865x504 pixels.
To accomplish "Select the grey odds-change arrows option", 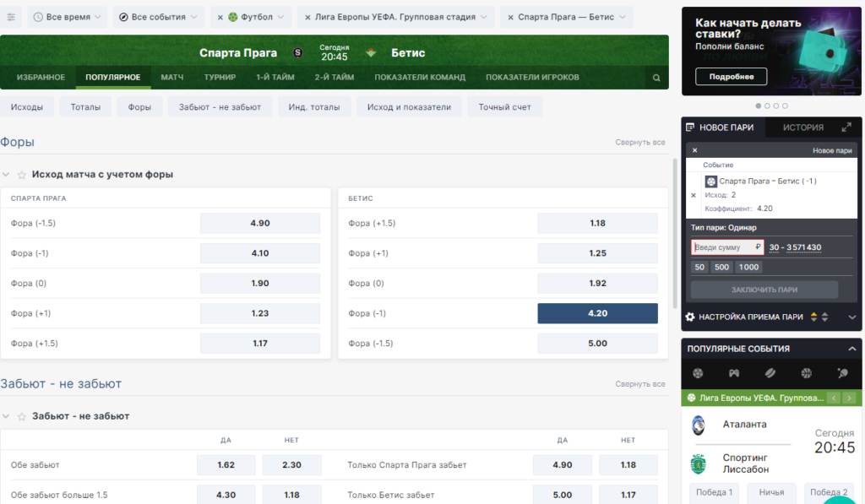I will 824,317.
